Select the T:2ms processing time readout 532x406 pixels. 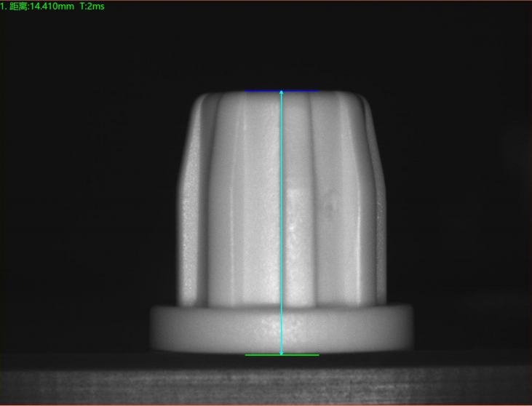[92, 6]
